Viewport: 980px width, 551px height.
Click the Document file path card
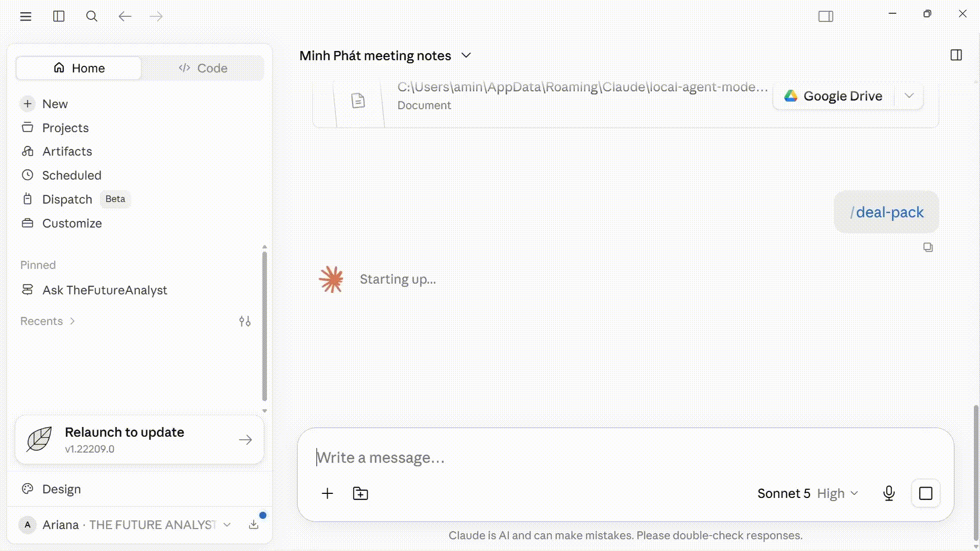[625, 104]
